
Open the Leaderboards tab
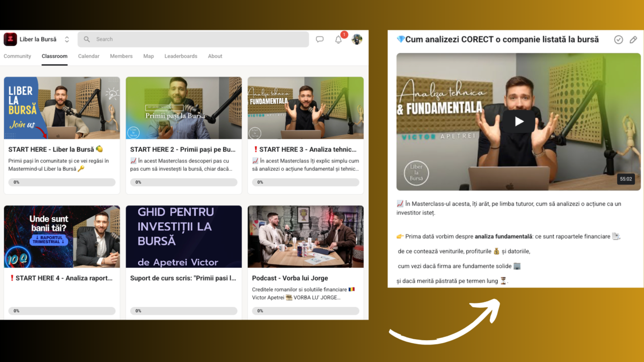click(181, 56)
